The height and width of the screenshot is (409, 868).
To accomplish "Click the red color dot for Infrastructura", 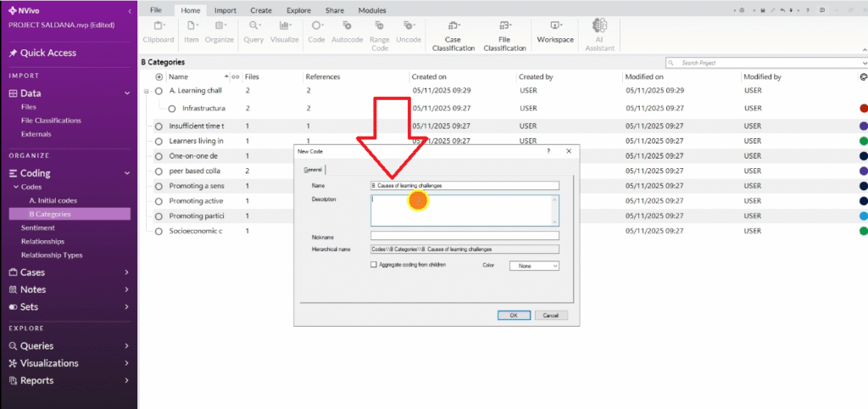I will (863, 109).
